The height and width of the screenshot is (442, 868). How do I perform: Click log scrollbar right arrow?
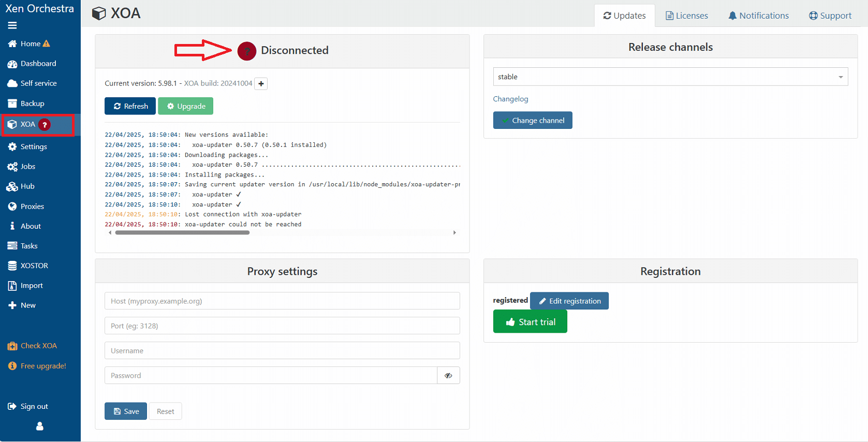point(454,233)
